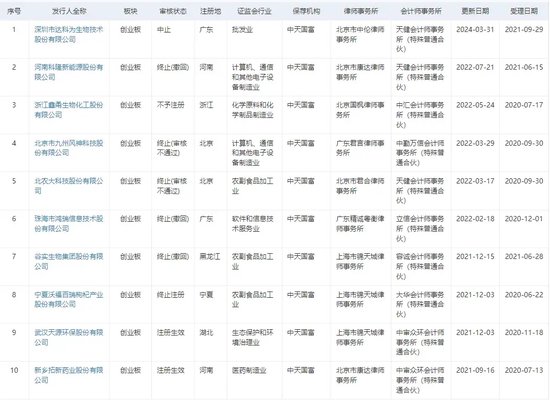Select 创业板 board cell in row 3
This screenshot has width=550, height=400.
point(130,105)
